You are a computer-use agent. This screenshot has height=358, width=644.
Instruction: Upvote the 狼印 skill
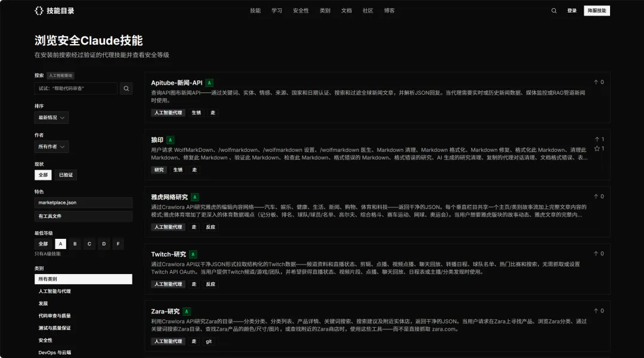click(x=599, y=139)
